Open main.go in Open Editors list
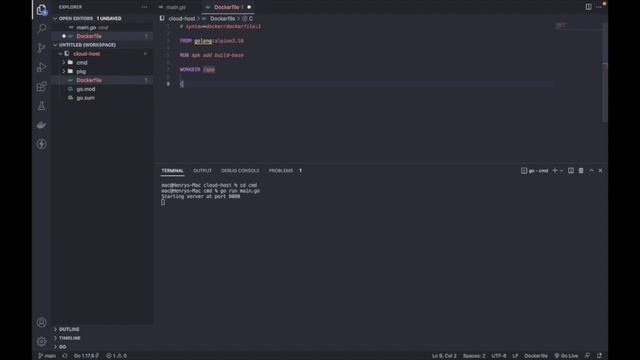The image size is (640, 360). [x=102, y=27]
